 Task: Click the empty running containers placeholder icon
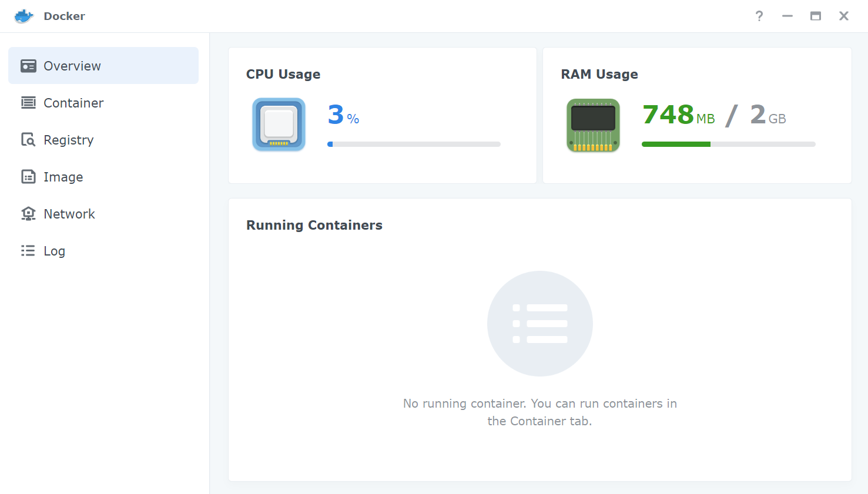point(540,324)
